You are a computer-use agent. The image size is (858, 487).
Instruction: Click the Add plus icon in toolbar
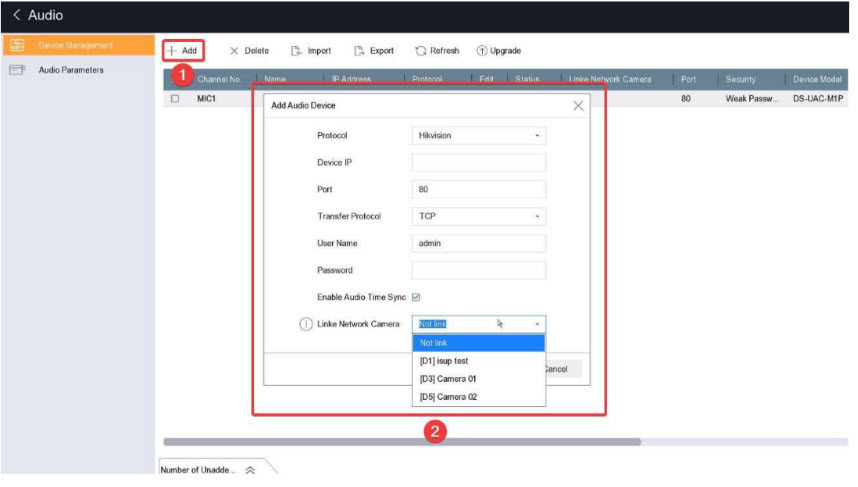point(171,50)
